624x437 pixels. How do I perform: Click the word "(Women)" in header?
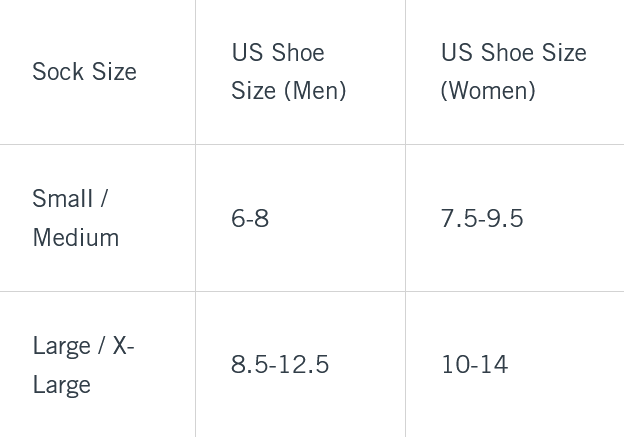488,91
